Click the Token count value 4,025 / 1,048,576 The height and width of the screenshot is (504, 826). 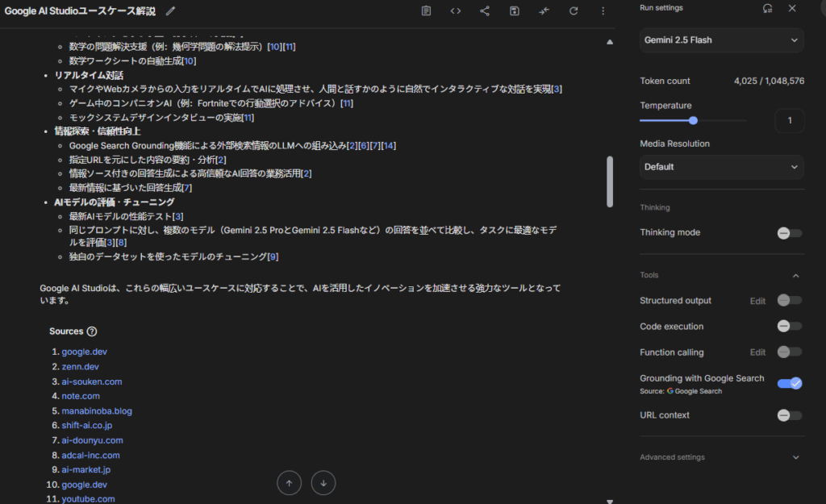pyautogui.click(x=769, y=81)
